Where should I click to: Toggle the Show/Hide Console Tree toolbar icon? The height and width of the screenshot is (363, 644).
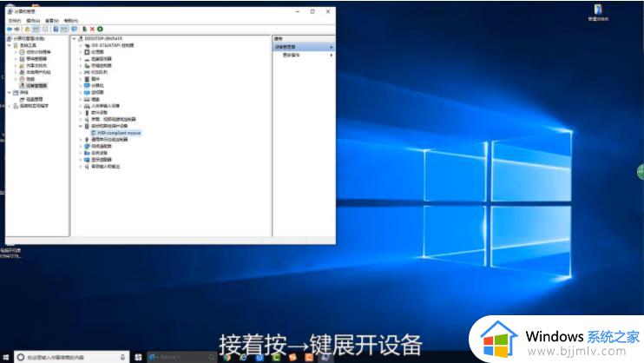[x=36, y=30]
